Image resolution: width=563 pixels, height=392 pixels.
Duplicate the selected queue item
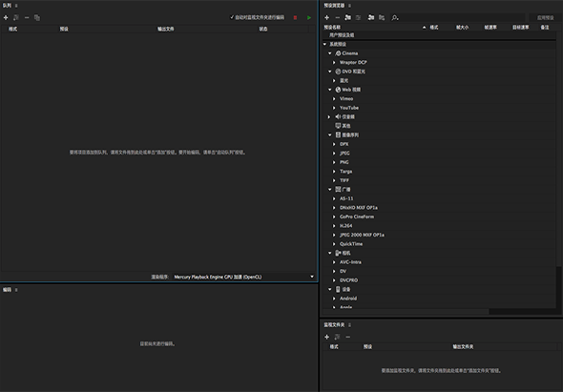pos(37,17)
